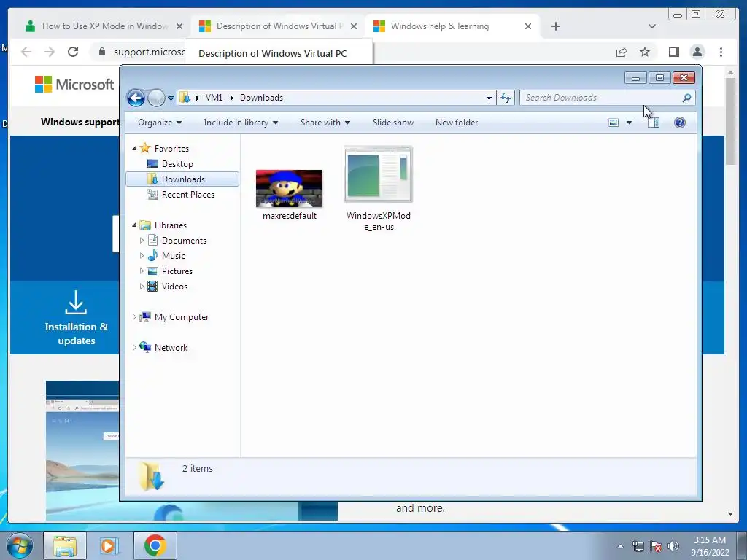Click Explorer's Forward arrow button
This screenshot has width=747, height=560.
pos(156,98)
